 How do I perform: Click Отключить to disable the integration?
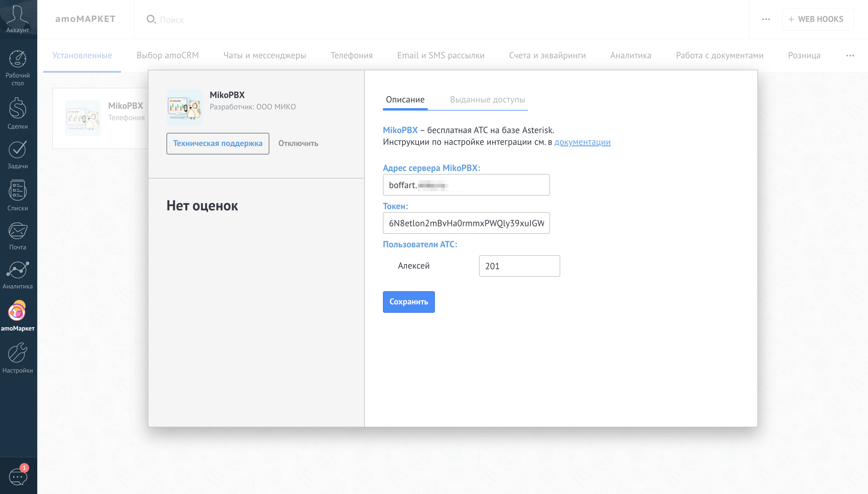tap(298, 144)
